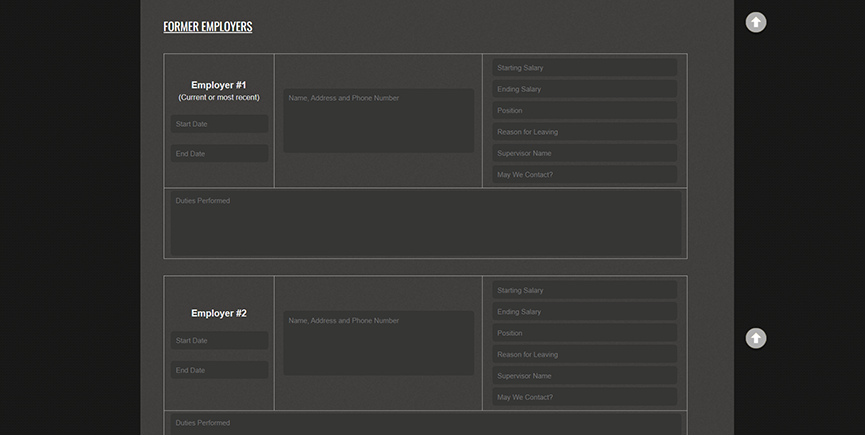
Task: Click Employer #1 Position field
Action: coord(584,111)
